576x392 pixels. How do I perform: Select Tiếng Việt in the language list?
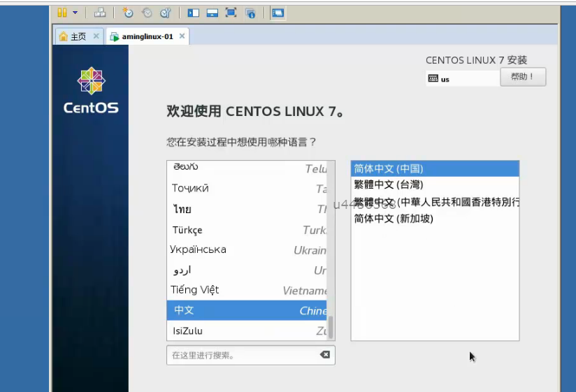247,290
